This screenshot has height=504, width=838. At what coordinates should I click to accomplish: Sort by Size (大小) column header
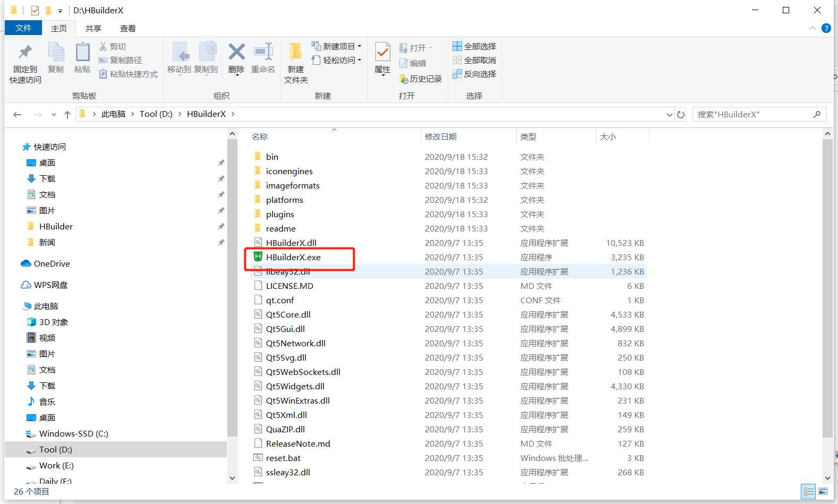[x=608, y=136]
